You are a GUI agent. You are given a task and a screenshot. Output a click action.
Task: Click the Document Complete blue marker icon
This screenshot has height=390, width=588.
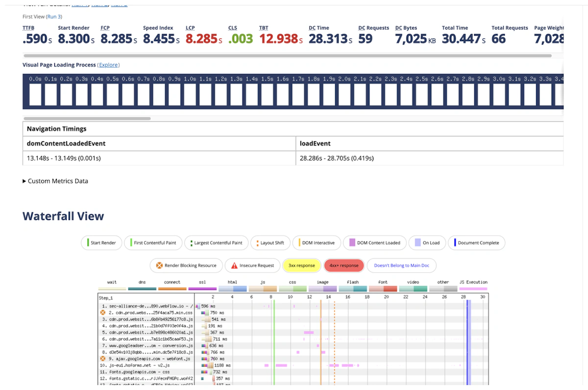pos(455,242)
